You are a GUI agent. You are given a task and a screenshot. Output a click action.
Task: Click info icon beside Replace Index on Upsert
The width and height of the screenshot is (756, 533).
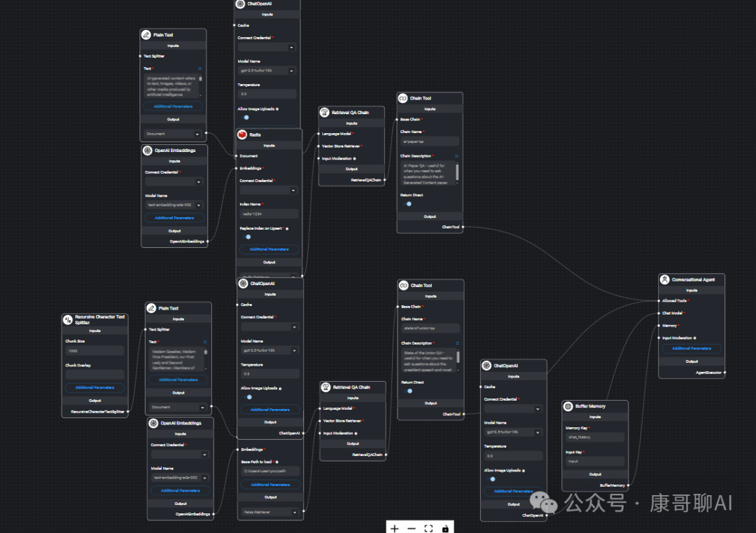[x=287, y=228]
